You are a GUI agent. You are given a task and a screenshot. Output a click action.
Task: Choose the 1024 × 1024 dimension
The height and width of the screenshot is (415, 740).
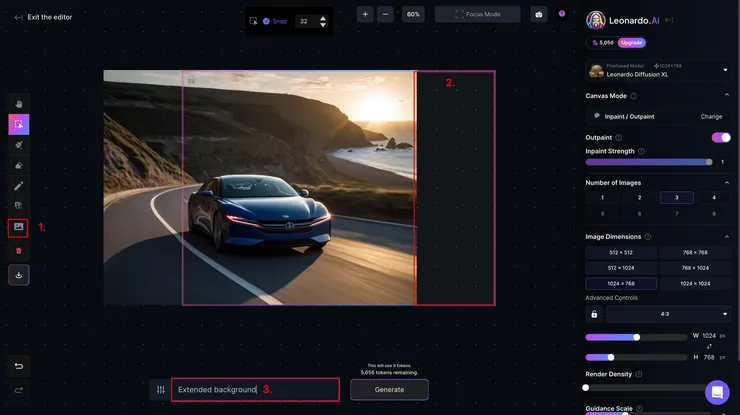pyautogui.click(x=695, y=284)
